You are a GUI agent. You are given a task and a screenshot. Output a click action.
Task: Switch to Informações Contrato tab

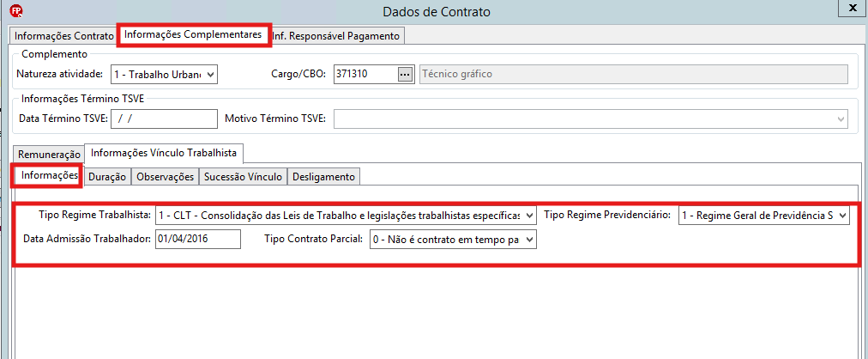(63, 37)
